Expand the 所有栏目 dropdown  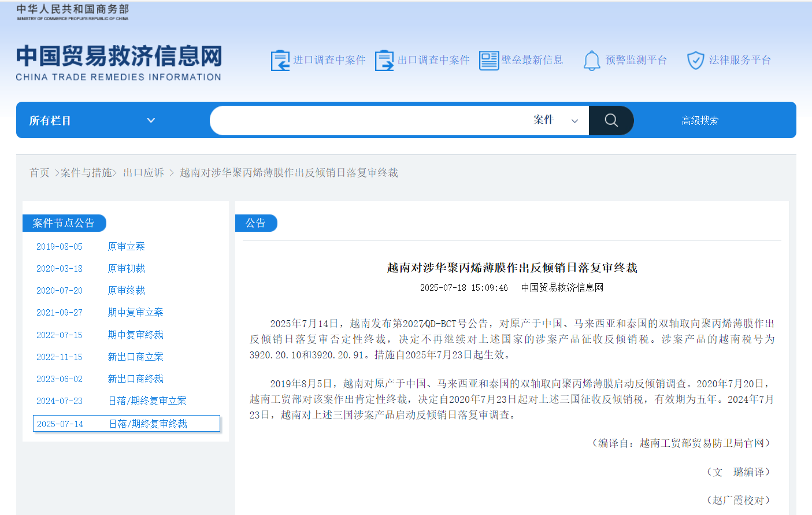point(92,120)
